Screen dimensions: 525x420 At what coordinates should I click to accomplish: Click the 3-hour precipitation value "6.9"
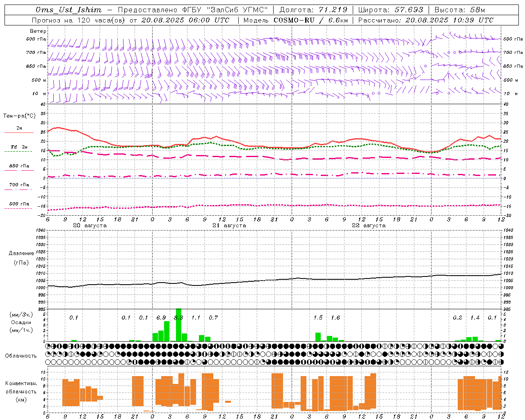tap(161, 318)
